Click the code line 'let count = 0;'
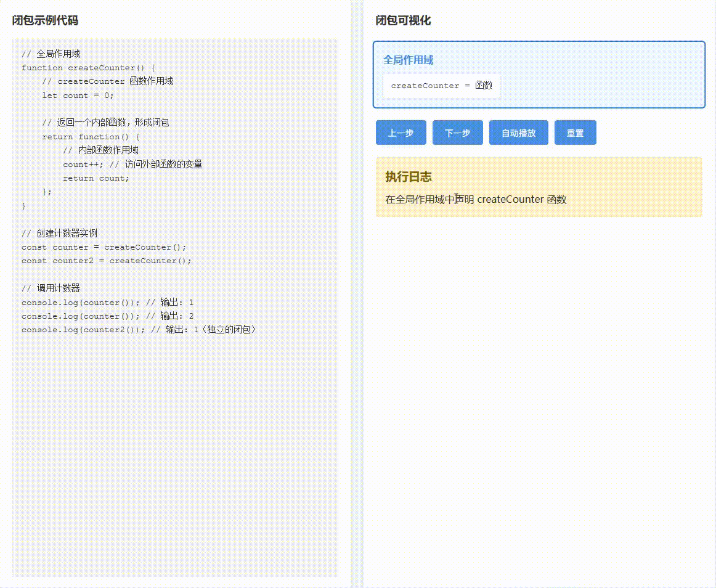716x588 pixels. tap(78, 96)
